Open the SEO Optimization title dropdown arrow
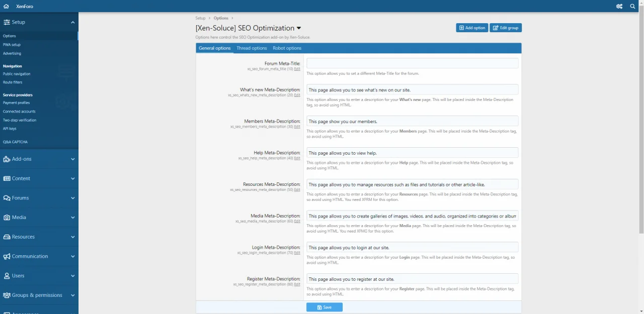644x314 pixels. tap(299, 29)
